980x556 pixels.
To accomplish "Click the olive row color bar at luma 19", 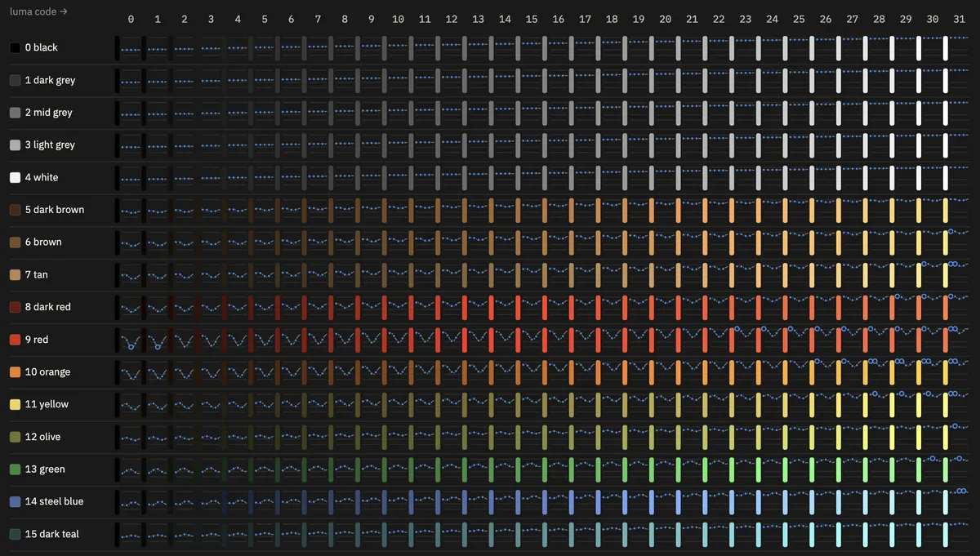I will click(625, 437).
